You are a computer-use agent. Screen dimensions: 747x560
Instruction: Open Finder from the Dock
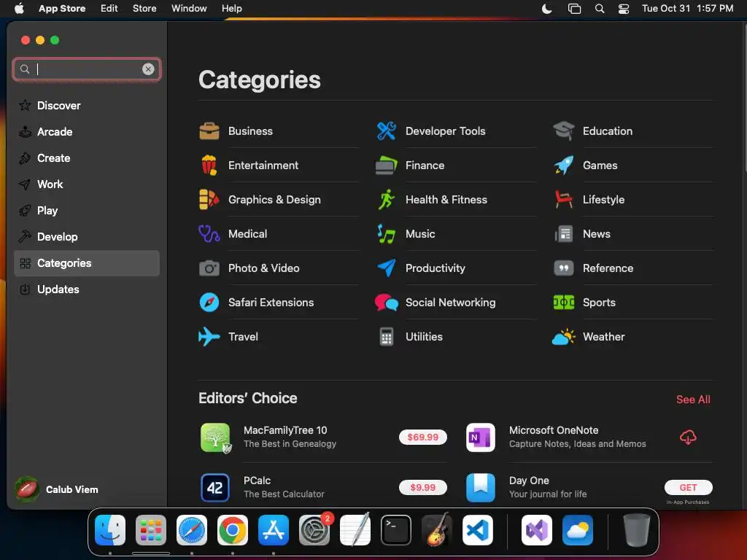(110, 530)
